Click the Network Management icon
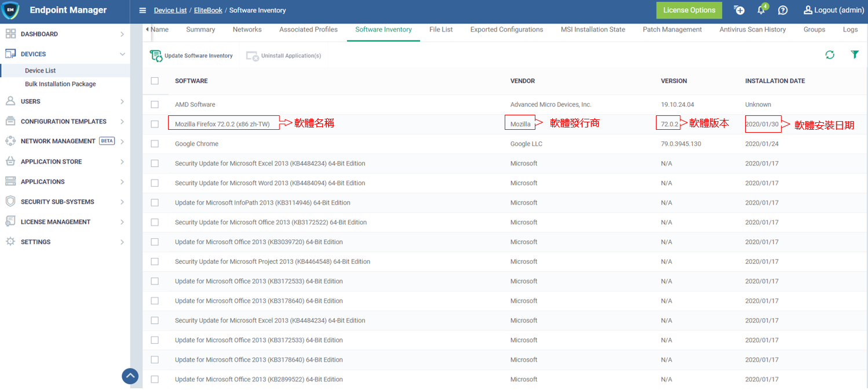 (10, 141)
